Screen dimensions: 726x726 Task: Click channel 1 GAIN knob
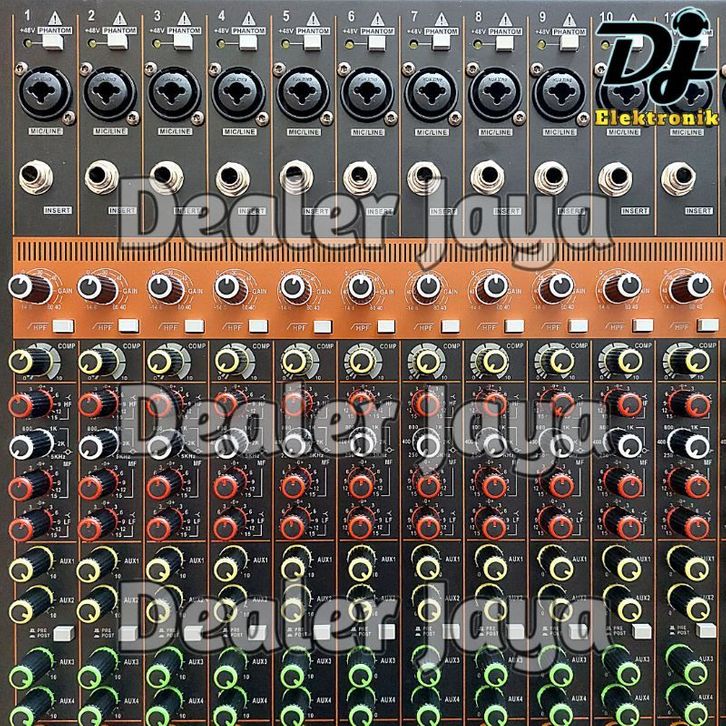(31, 288)
